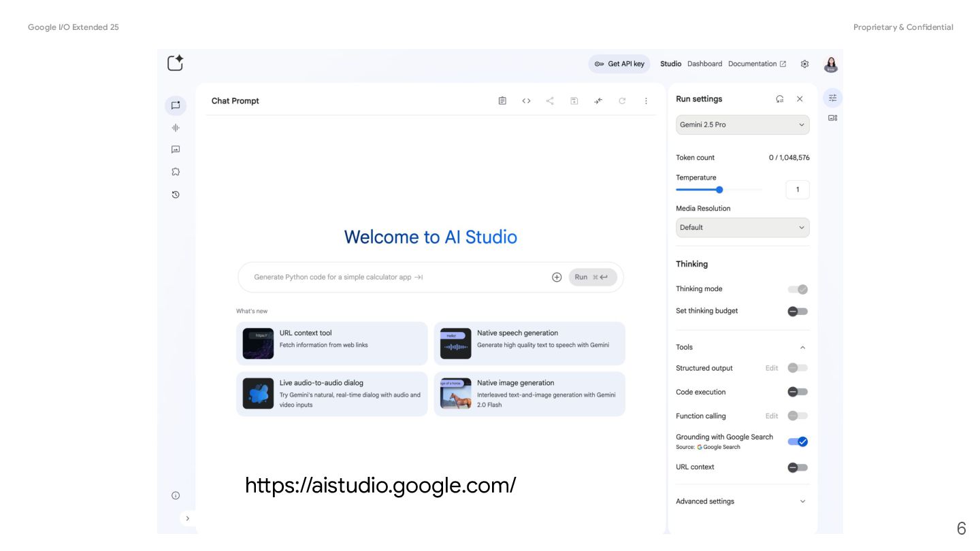Open the Stream audio waveform sidebar icon
Viewport: 980px width, 551px height.
(x=176, y=127)
